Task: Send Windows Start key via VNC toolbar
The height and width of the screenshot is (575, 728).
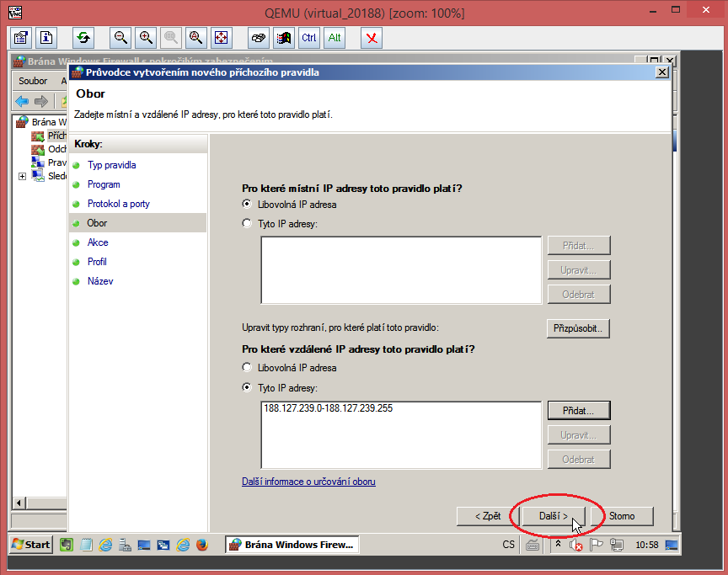Action: (284, 38)
